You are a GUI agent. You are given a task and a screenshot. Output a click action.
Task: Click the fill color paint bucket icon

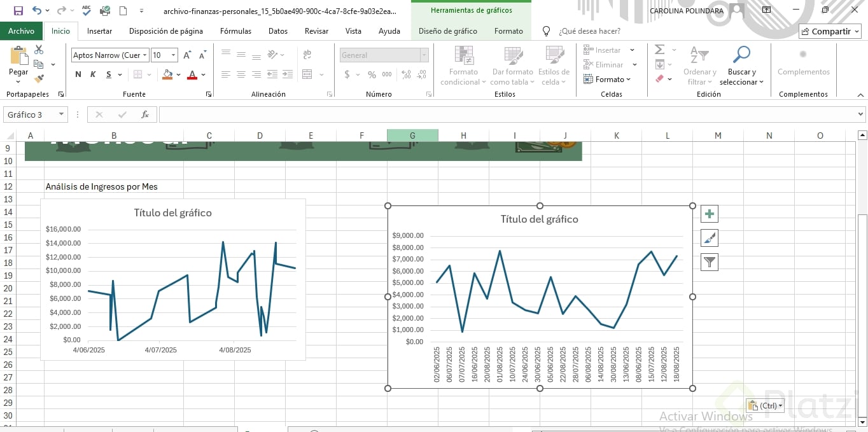point(167,74)
